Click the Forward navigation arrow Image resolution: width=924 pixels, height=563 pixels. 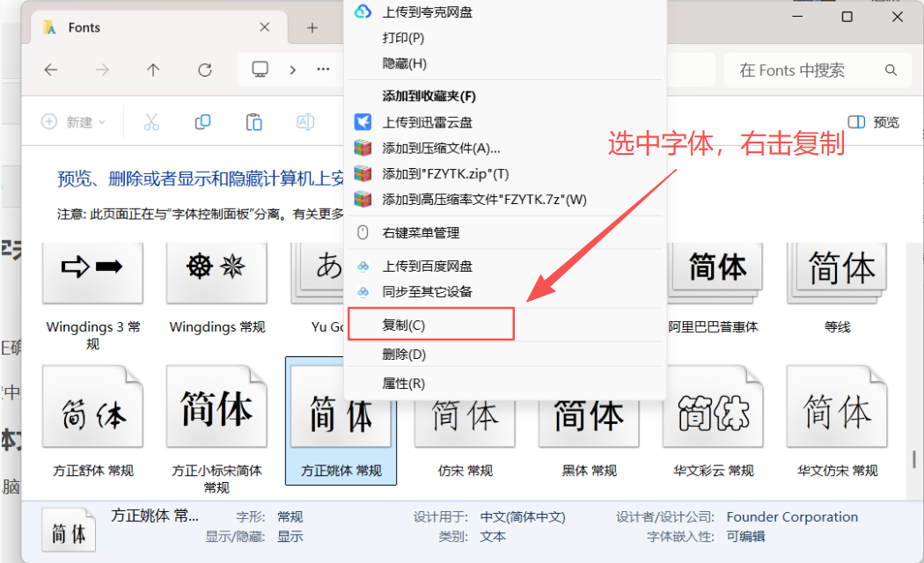(x=103, y=70)
